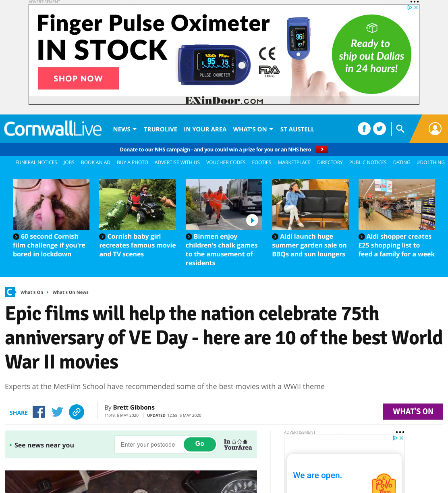
Task: Open the 60 second Cornish film challenge thumbnail
Action: coord(51,205)
